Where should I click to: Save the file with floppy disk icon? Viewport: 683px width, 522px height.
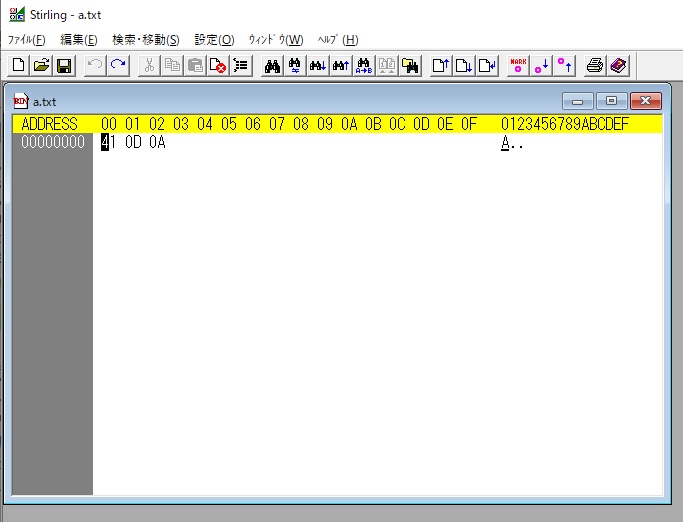(64, 66)
